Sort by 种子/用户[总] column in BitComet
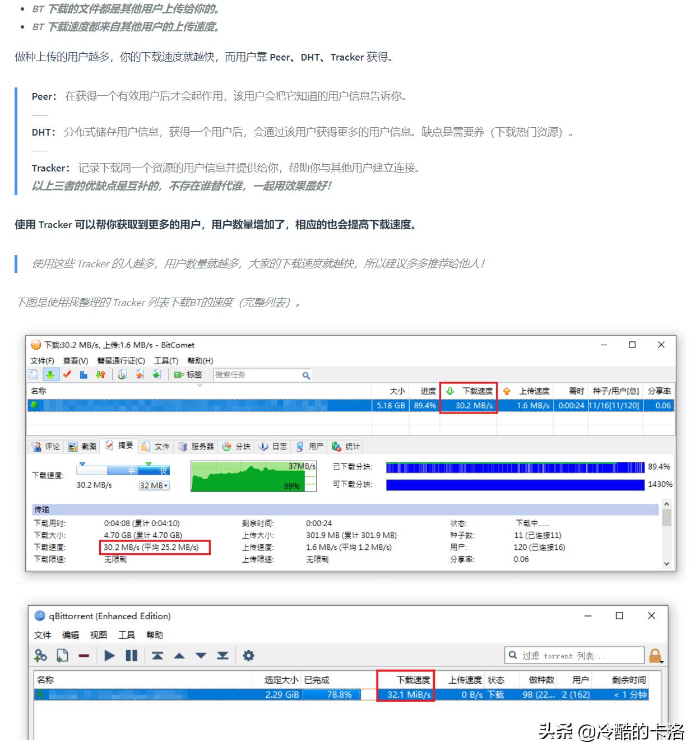Image resolution: width=700 pixels, height=756 pixels. tap(615, 391)
